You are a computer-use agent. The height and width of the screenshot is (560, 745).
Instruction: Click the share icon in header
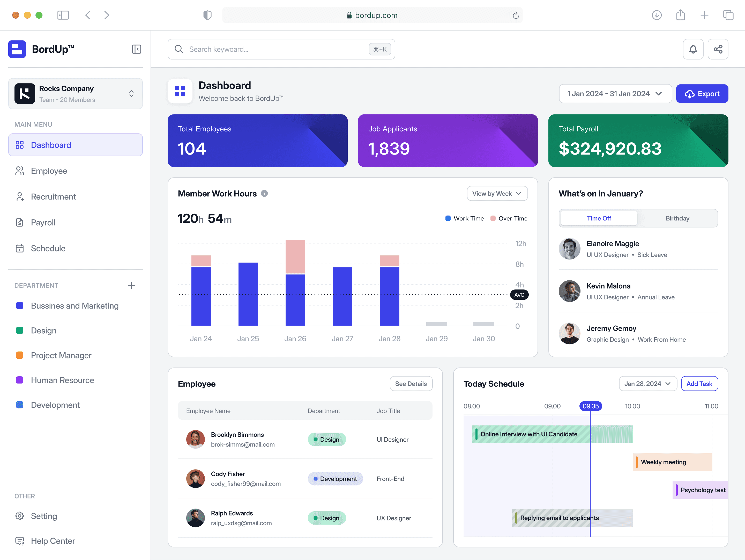[x=718, y=49]
